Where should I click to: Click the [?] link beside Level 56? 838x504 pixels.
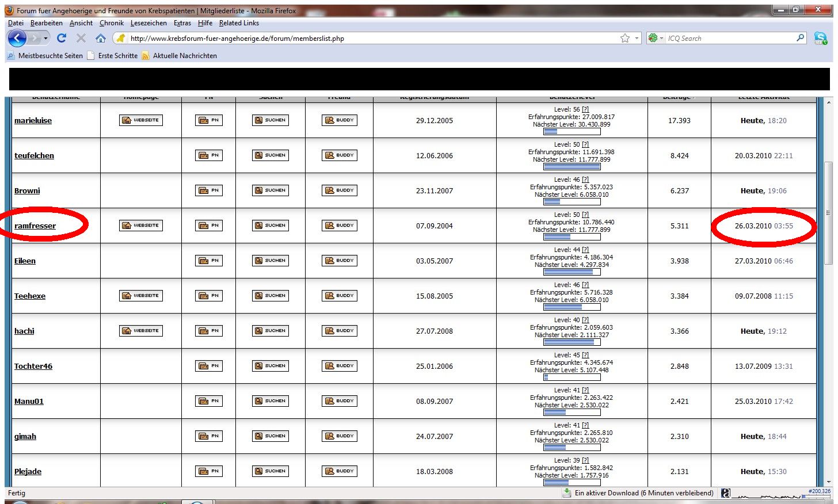[x=585, y=109]
